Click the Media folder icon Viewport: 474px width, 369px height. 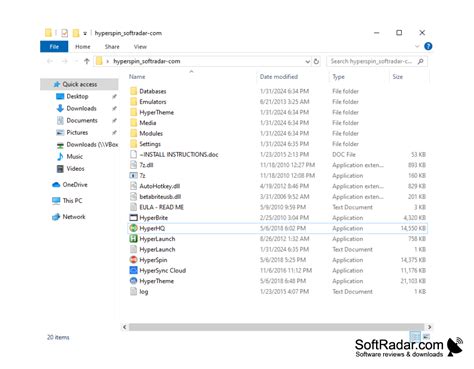pos(133,123)
